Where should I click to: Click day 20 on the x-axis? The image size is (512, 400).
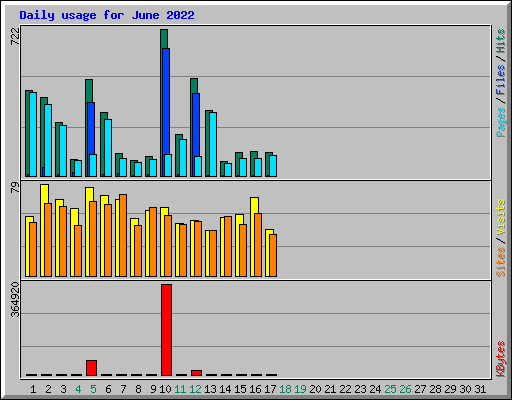coord(315,389)
